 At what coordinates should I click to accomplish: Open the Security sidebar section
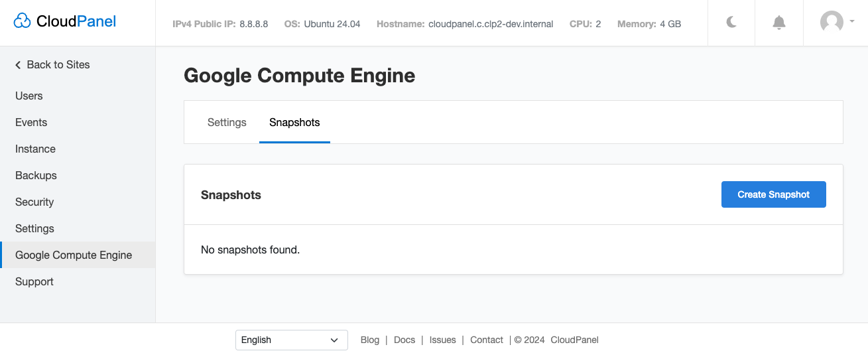[34, 202]
